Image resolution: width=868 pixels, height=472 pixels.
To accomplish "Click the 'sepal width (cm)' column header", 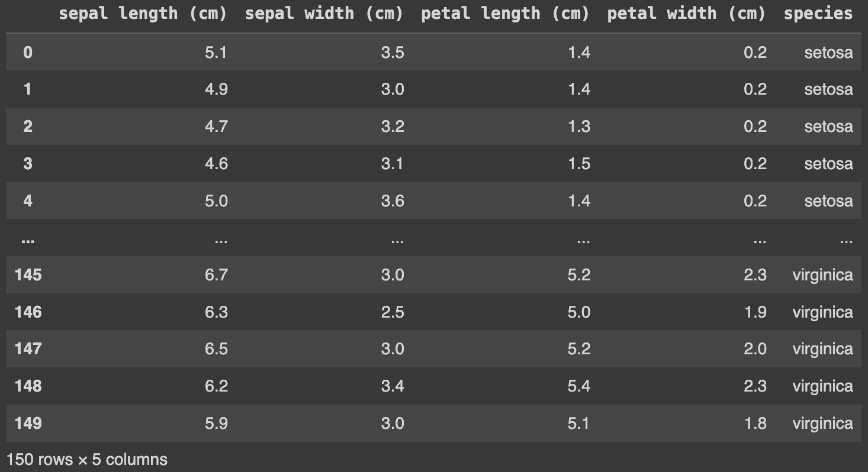I will tap(324, 14).
